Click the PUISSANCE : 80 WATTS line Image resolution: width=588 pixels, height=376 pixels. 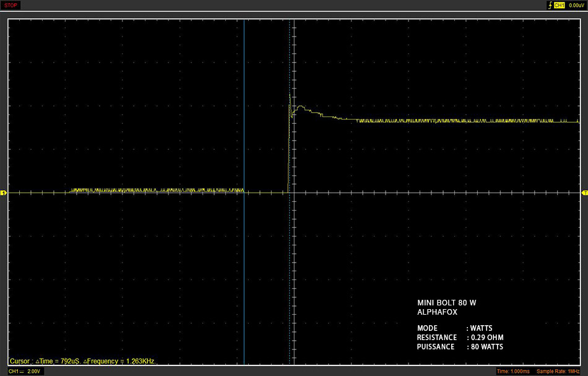pos(460,347)
